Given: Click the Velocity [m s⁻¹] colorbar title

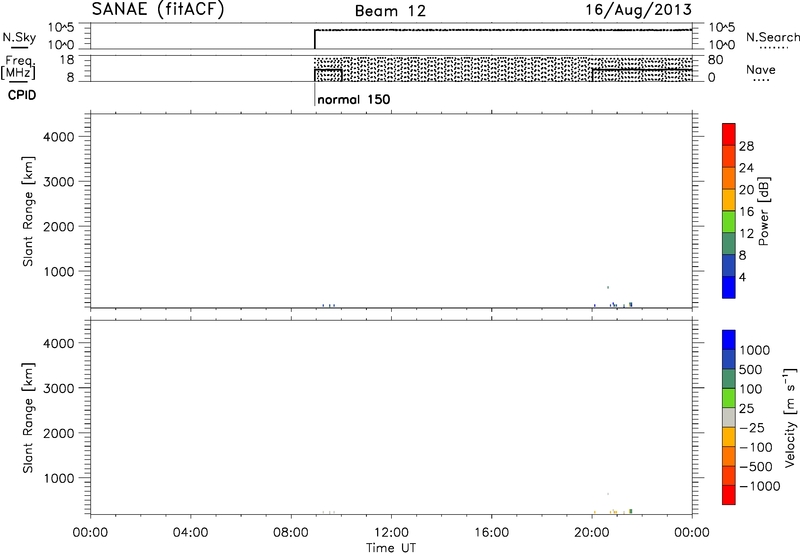Looking at the screenshot, I should click(x=790, y=417).
